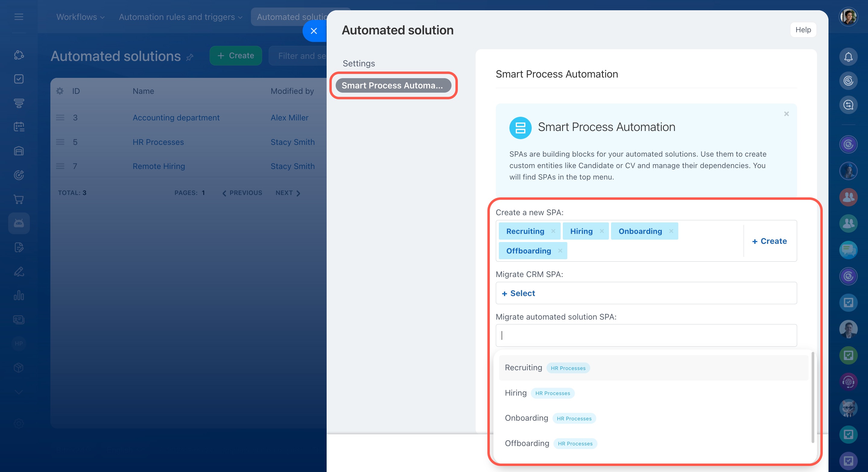
Task: Click the analytics bar chart sidebar icon
Action: (19, 295)
